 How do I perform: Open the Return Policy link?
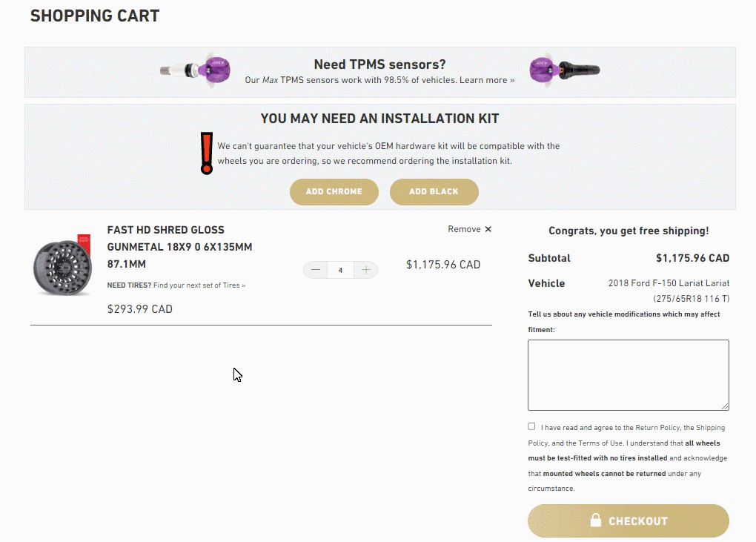(657, 428)
